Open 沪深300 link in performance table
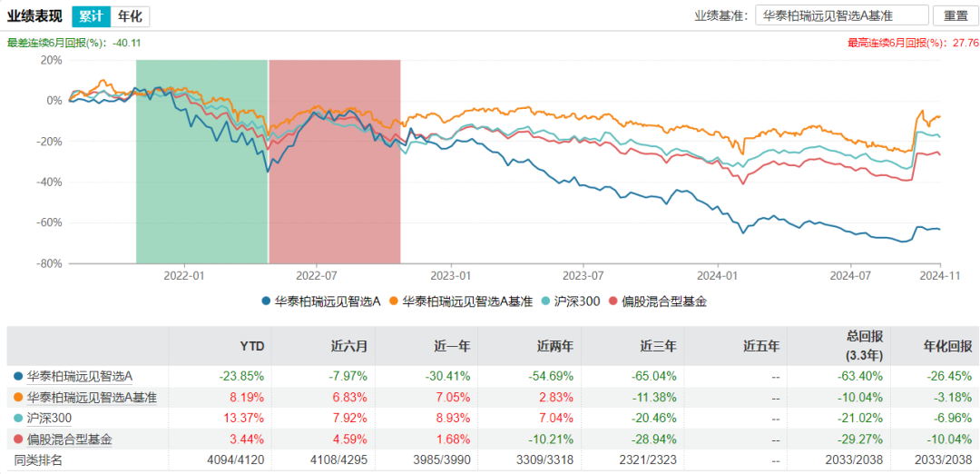 pyautogui.click(x=49, y=418)
